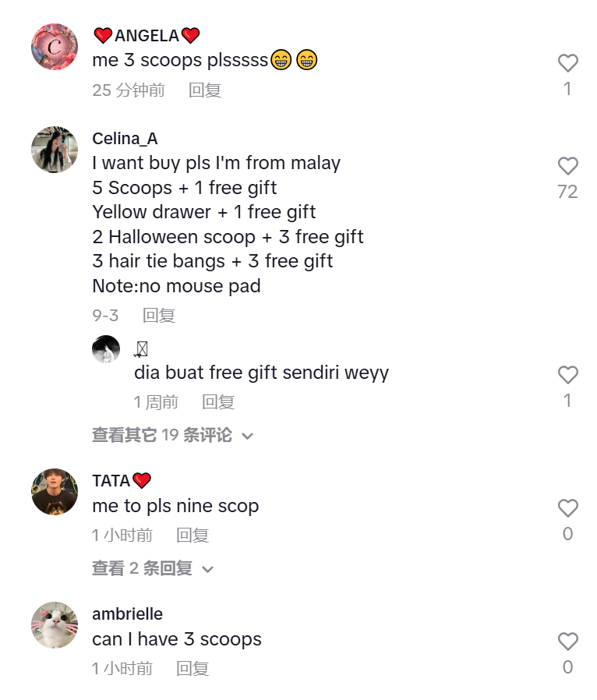Expand the other 19 comments under Celina_A
597x700 pixels.
click(173, 435)
